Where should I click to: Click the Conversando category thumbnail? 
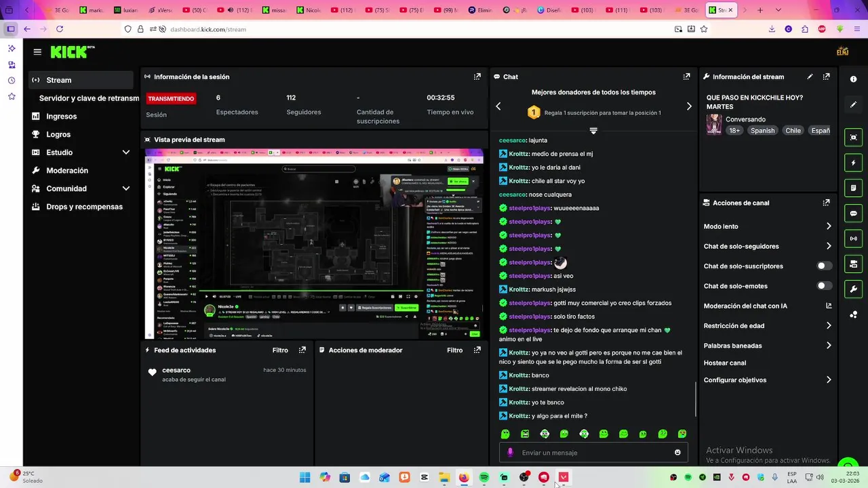(714, 125)
